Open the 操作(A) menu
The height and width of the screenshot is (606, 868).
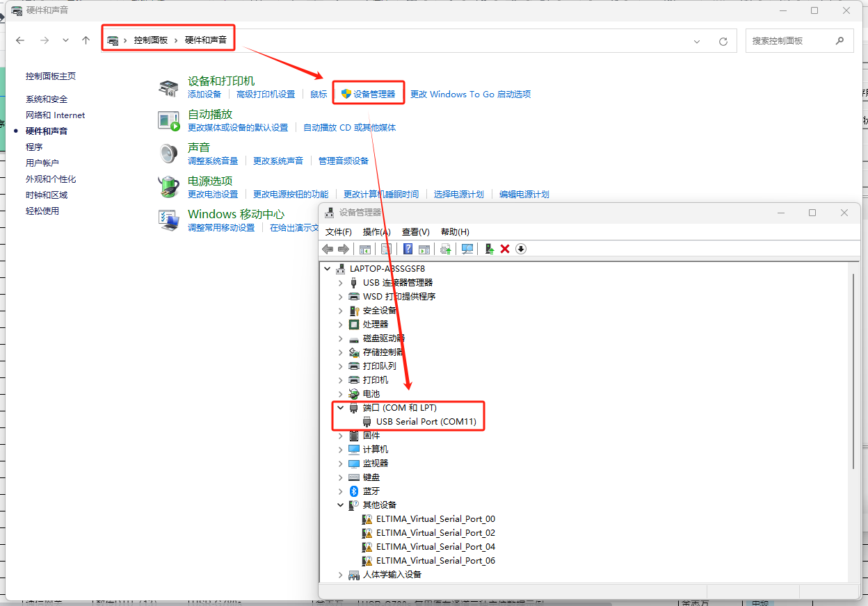click(377, 231)
